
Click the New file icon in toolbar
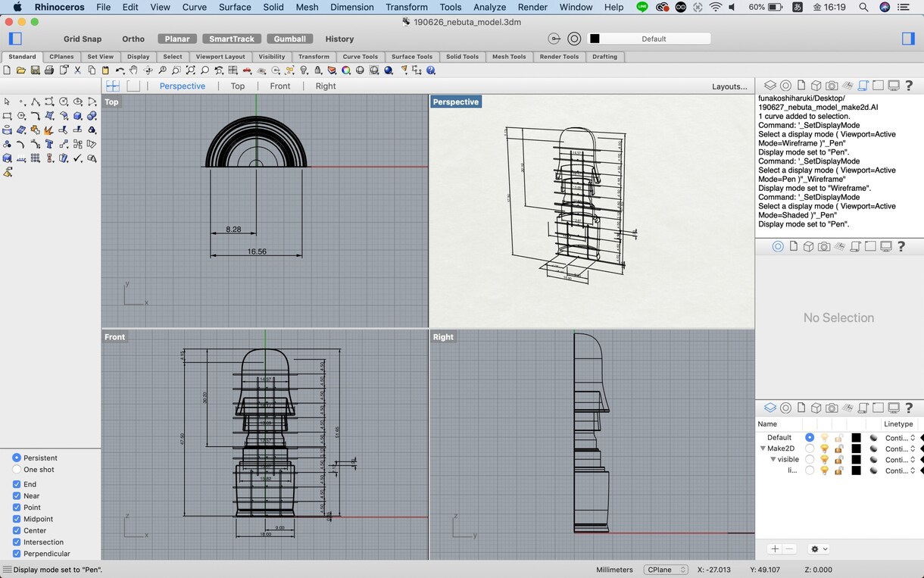[x=7, y=70]
